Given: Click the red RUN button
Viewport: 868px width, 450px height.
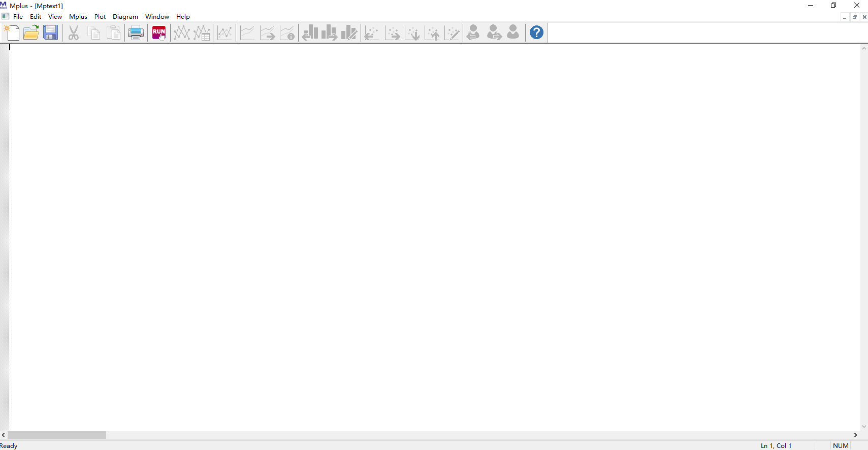Looking at the screenshot, I should [158, 33].
